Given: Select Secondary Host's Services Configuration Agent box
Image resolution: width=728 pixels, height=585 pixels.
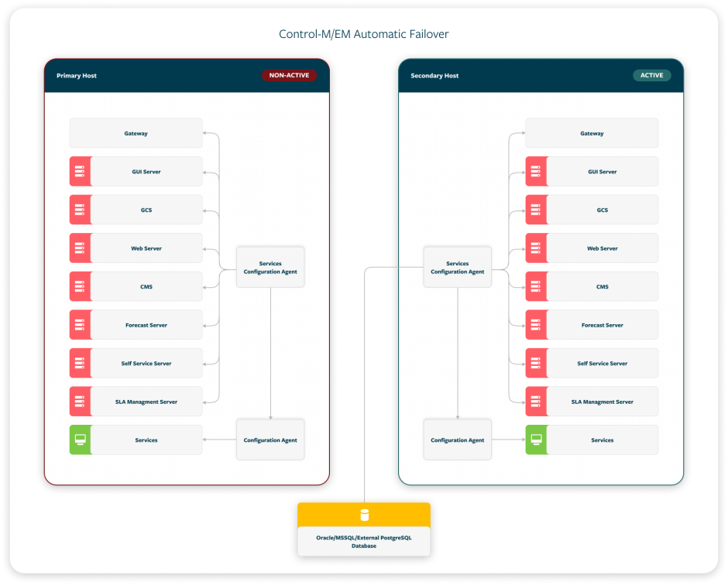Looking at the screenshot, I should [457, 268].
